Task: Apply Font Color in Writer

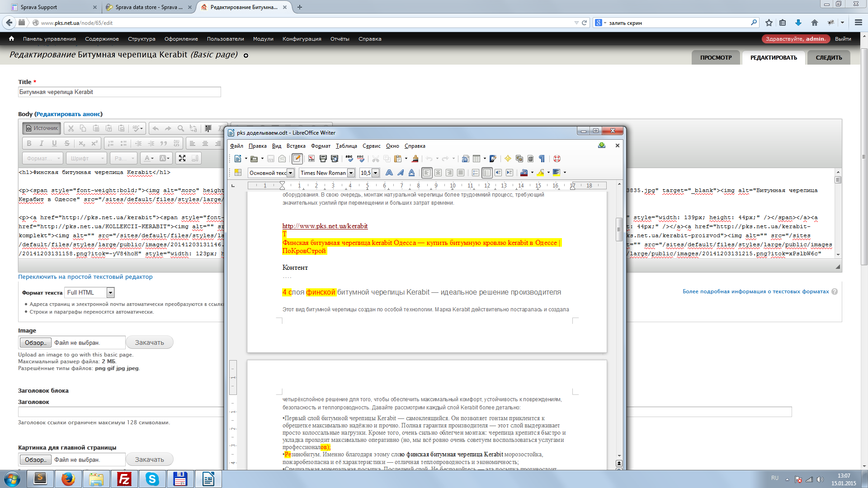Action: pyautogui.click(x=524, y=173)
